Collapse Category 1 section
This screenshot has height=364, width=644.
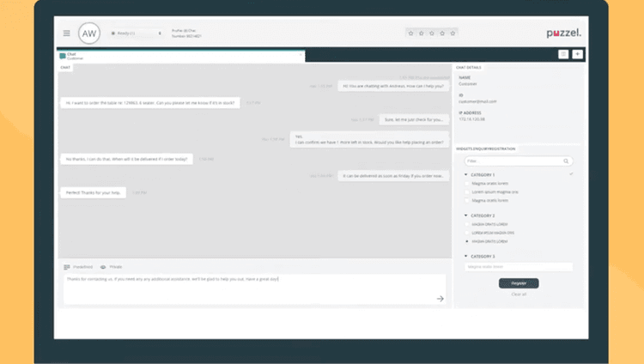pos(465,174)
